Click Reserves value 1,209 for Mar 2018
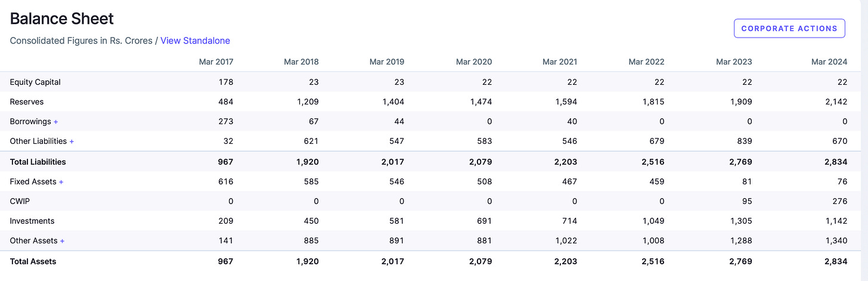This screenshot has height=281, width=868. point(308,102)
